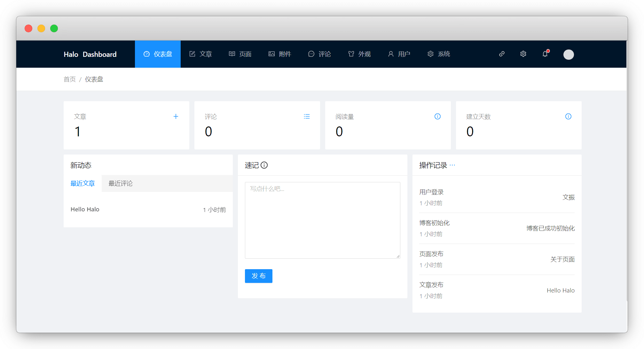Open the 文章 navigation menu

tap(200, 54)
